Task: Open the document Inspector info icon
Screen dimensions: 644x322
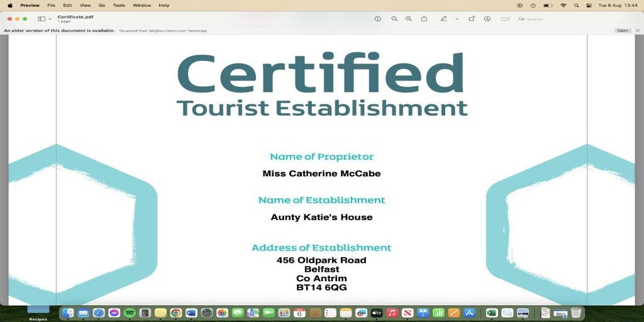Action: coord(377,19)
